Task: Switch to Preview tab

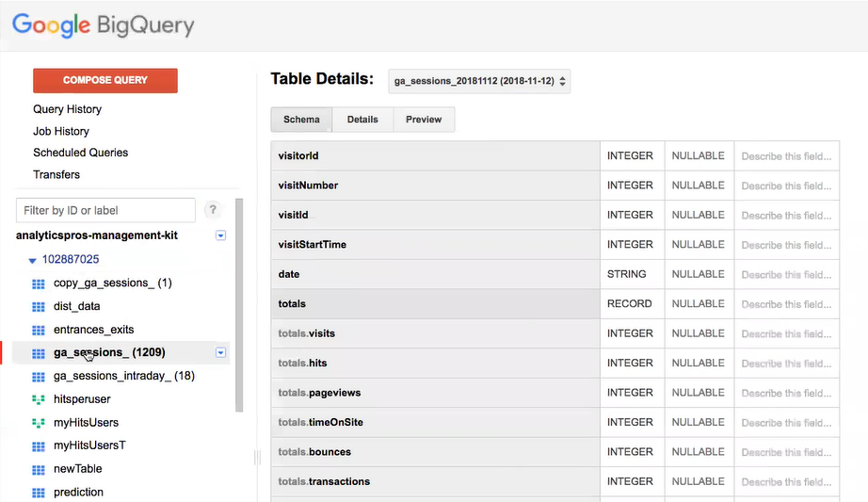Action: click(424, 119)
